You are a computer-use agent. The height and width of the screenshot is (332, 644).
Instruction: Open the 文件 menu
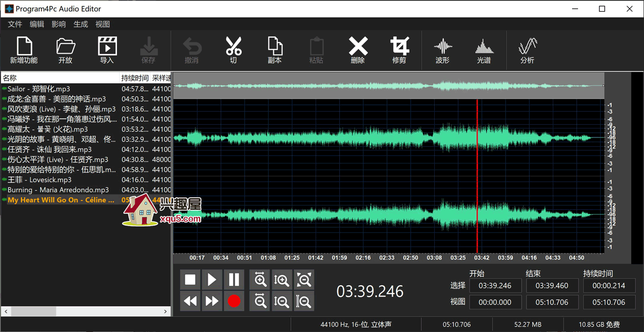(x=15, y=24)
